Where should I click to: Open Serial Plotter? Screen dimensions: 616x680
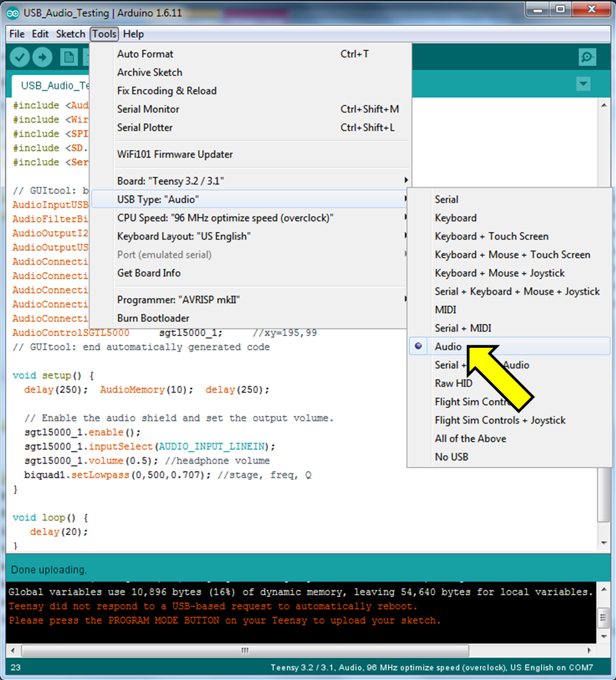250,128
